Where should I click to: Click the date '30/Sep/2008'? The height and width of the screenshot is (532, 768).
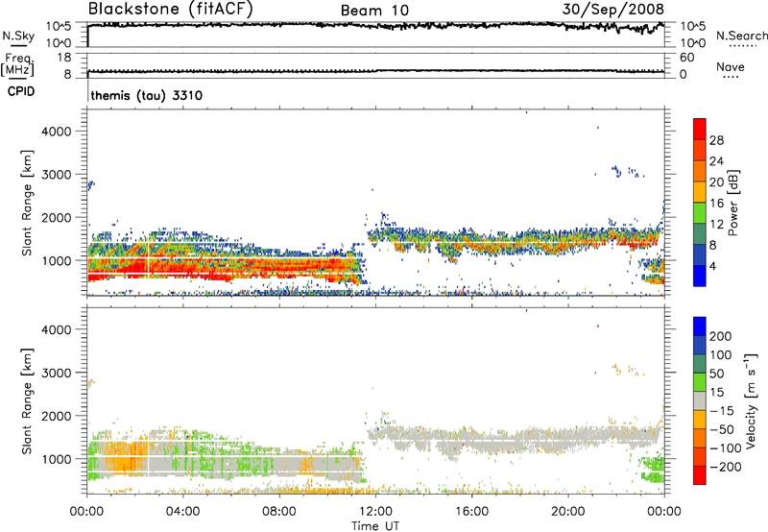point(613,9)
